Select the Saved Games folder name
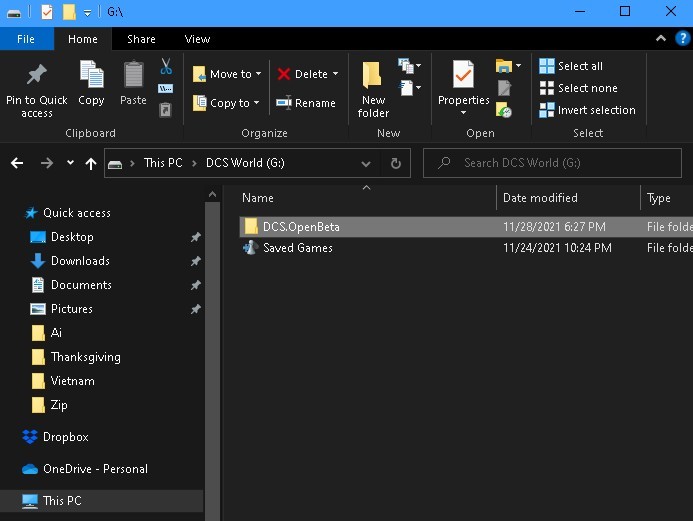This screenshot has width=693, height=521. pos(297,247)
